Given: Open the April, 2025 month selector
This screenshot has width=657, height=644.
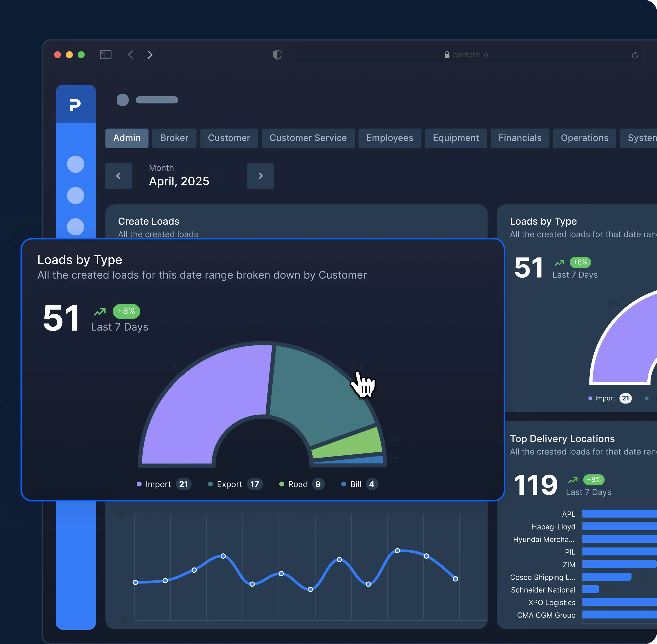Looking at the screenshot, I should point(179,181).
